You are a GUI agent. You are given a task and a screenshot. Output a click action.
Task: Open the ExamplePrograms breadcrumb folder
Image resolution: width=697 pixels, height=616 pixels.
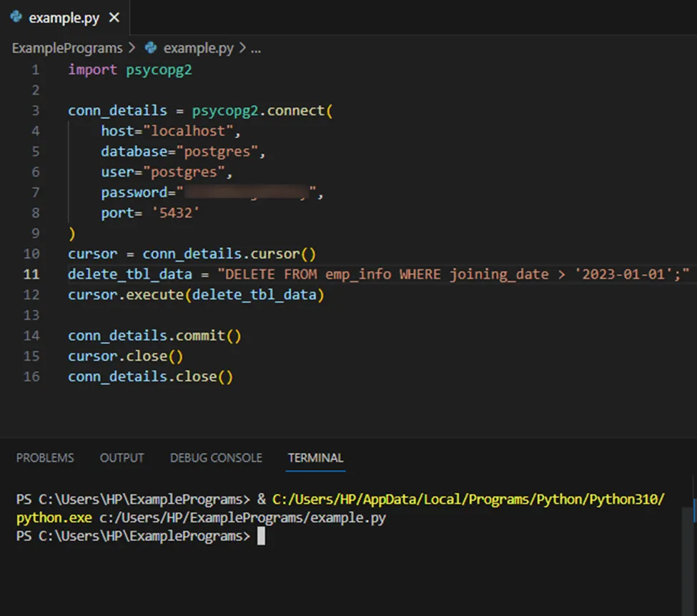pos(67,48)
